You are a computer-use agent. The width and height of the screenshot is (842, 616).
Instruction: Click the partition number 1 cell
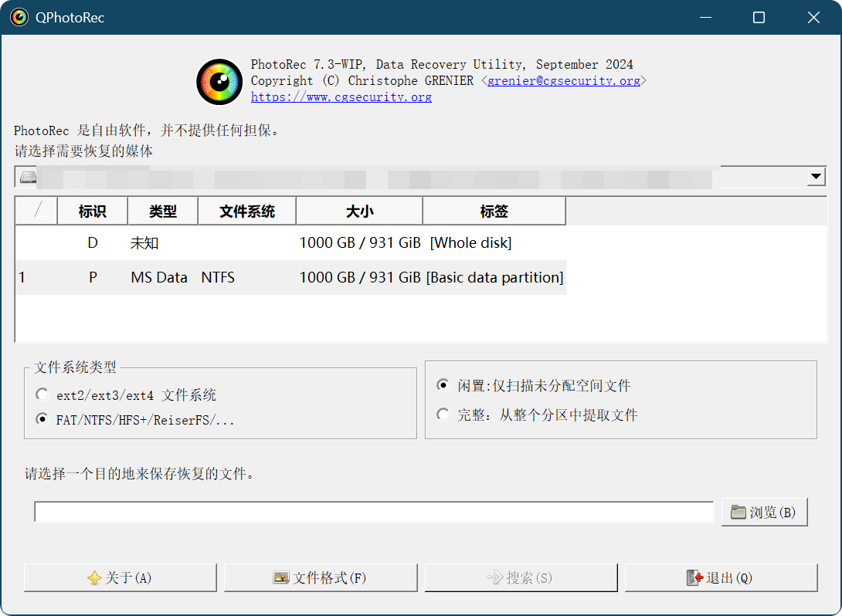pyautogui.click(x=22, y=277)
